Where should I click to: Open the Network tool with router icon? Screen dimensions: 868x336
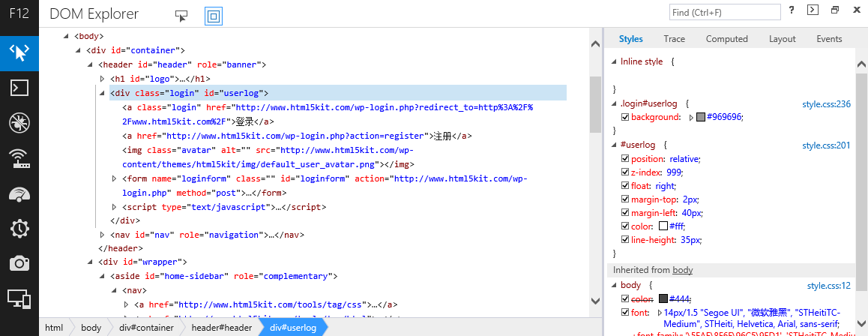(19, 158)
